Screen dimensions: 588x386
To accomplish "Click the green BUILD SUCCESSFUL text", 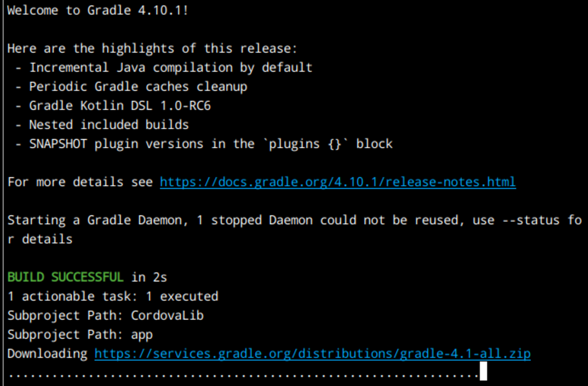I will click(65, 277).
